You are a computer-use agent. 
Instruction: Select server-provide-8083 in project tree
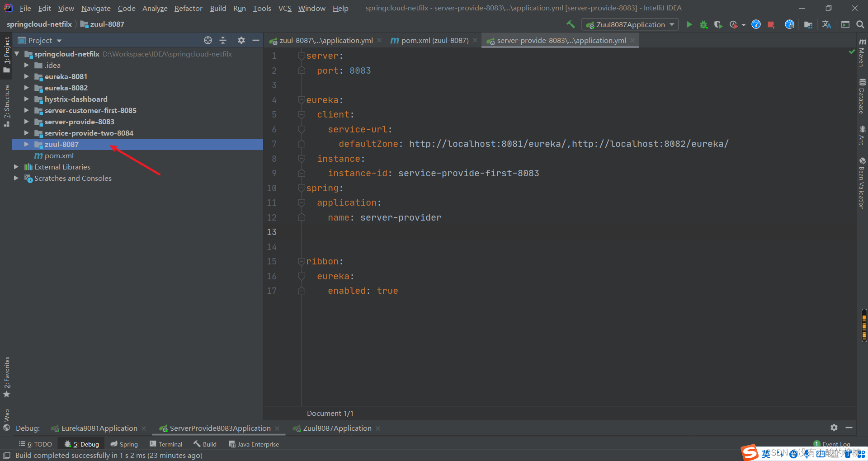pos(79,122)
